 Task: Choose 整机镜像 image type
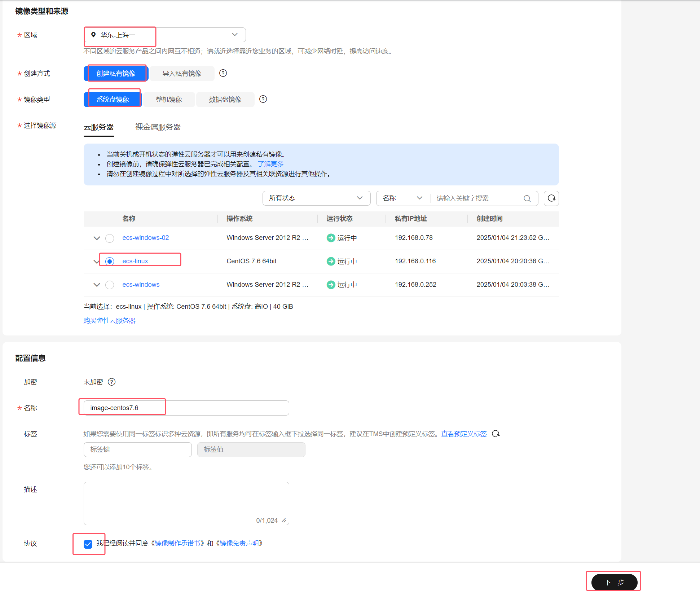(x=169, y=100)
